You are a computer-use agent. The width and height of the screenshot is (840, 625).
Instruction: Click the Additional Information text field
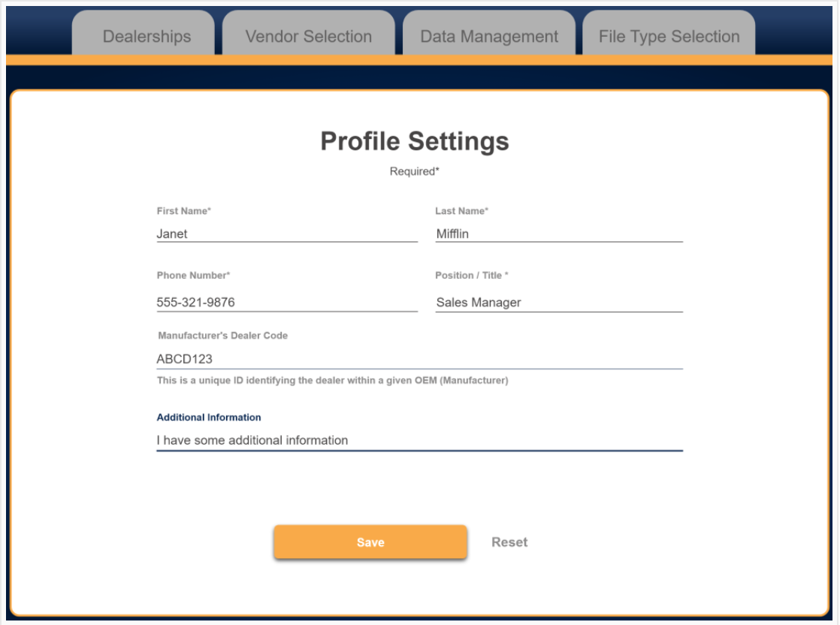pos(419,440)
